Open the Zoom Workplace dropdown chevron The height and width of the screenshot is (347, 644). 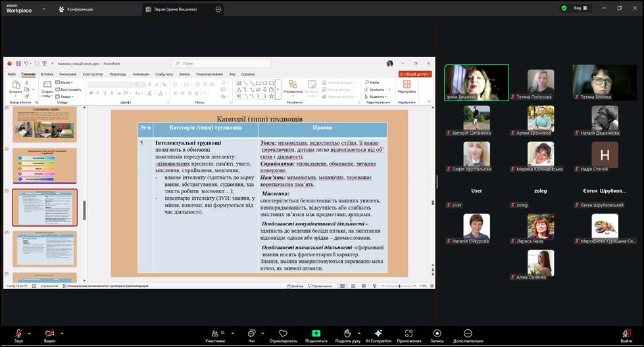click(43, 9)
